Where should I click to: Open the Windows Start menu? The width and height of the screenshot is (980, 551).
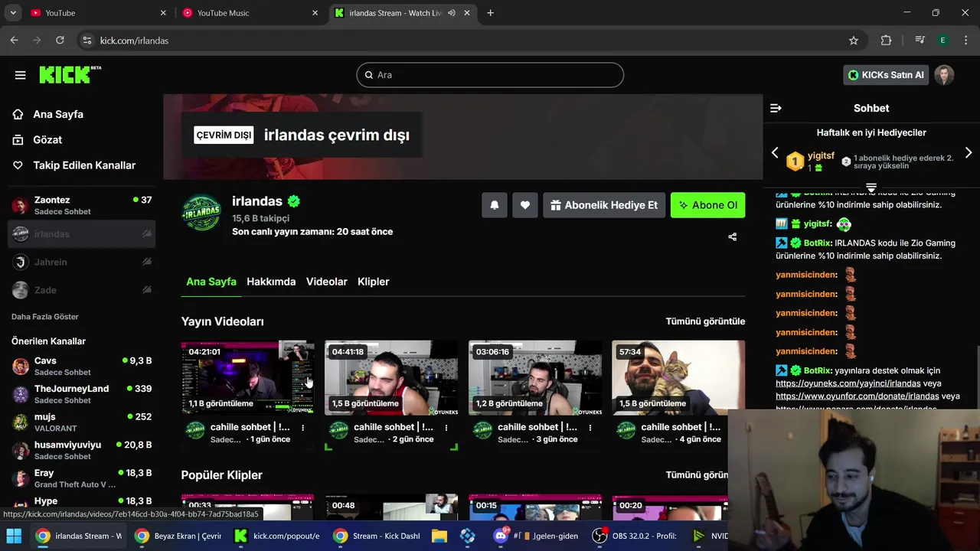tap(14, 536)
